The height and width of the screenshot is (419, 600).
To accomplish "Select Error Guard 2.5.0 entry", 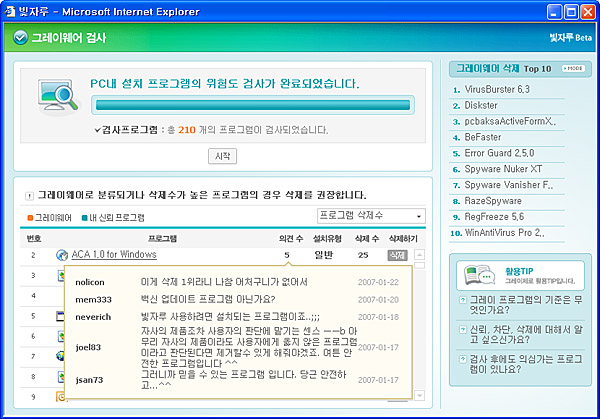I will [499, 153].
